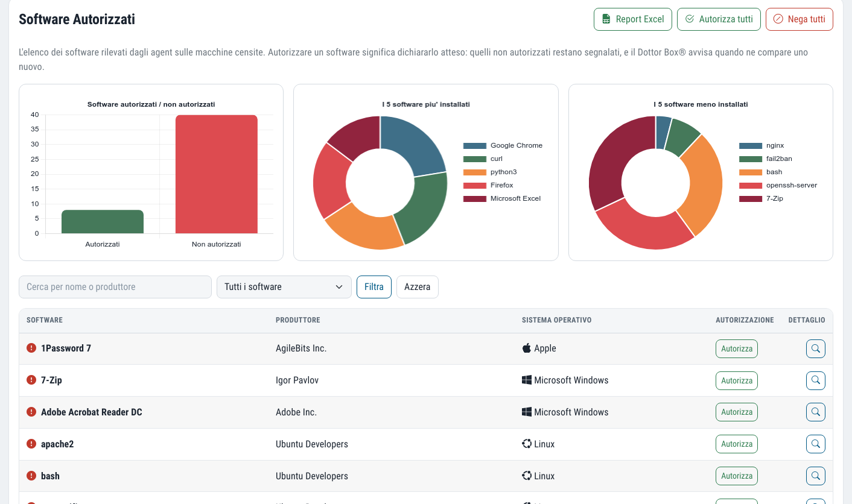Click red warning icon beside bash
This screenshot has width=852, height=504.
31,476
